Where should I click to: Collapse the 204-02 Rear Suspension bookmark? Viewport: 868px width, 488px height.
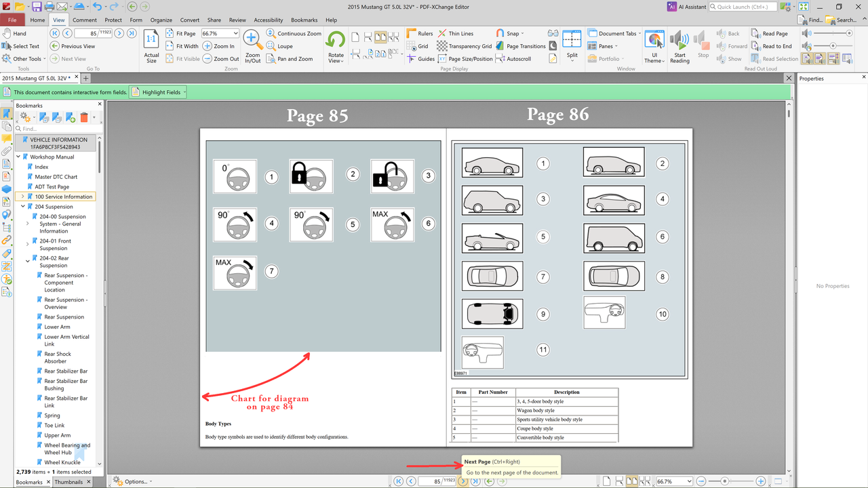point(27,260)
